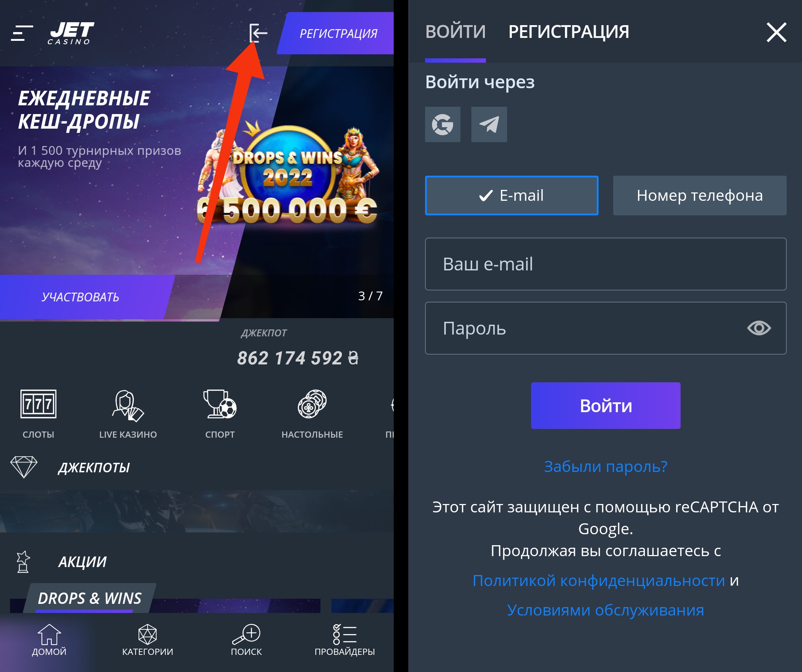
Task: Sign in with Google icon
Action: tap(443, 125)
